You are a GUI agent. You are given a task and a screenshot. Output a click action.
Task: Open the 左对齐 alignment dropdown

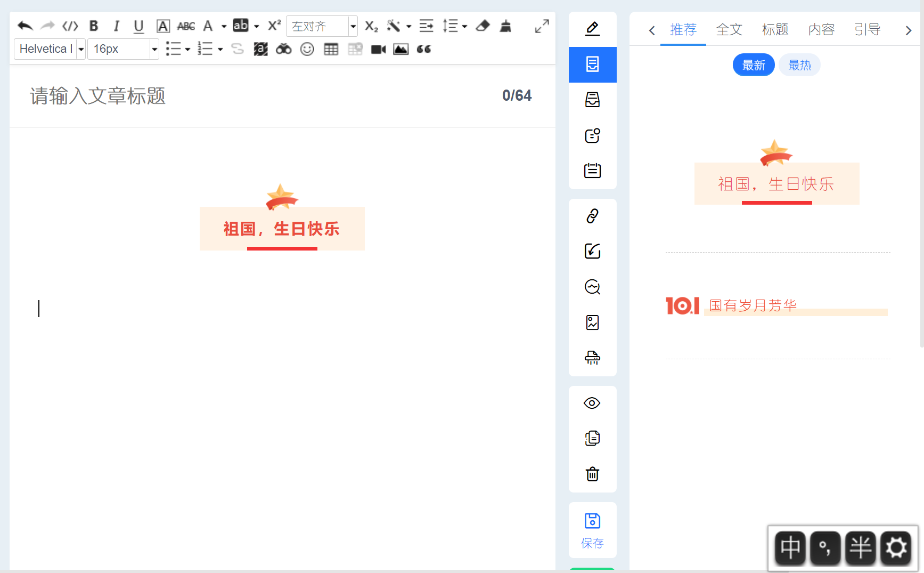pos(320,26)
